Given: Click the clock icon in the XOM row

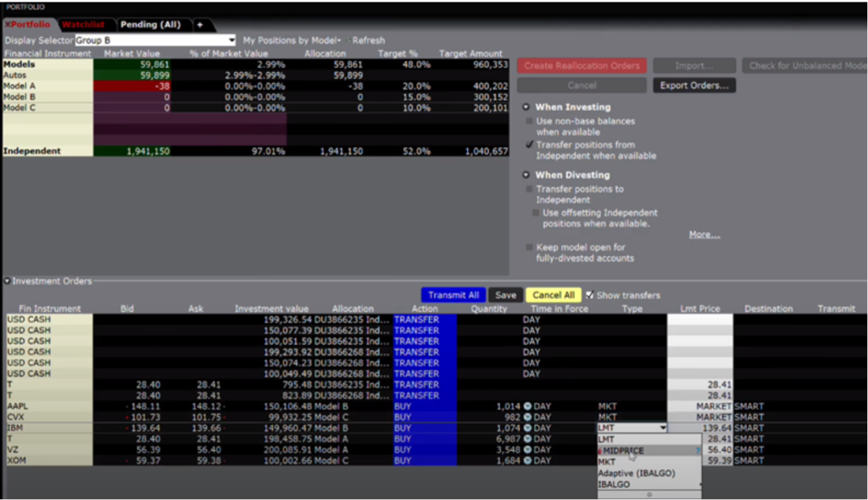Looking at the screenshot, I should coord(527,461).
